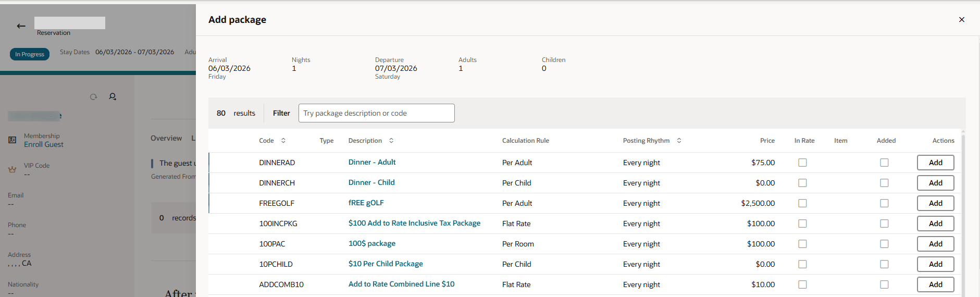Click the VIP Code crown icon

click(x=13, y=169)
